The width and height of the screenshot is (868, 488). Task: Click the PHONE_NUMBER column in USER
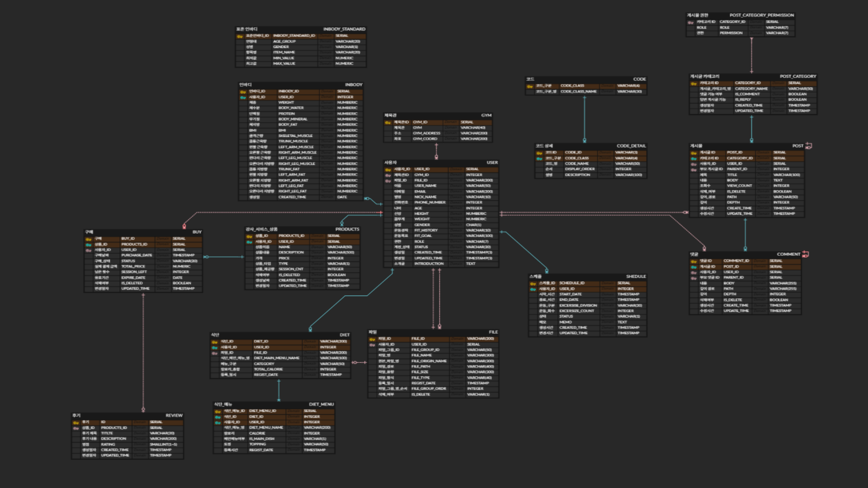[430, 202]
